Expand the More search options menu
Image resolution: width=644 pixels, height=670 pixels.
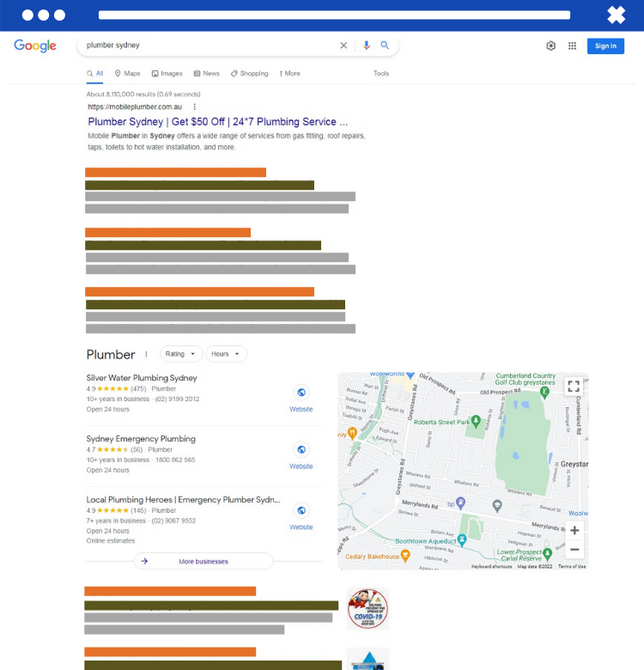tap(289, 74)
